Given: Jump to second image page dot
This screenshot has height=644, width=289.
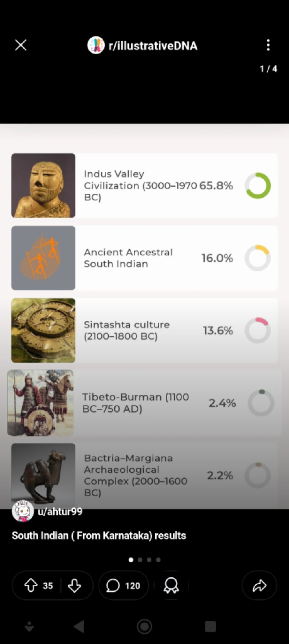Looking at the screenshot, I should coord(140,560).
